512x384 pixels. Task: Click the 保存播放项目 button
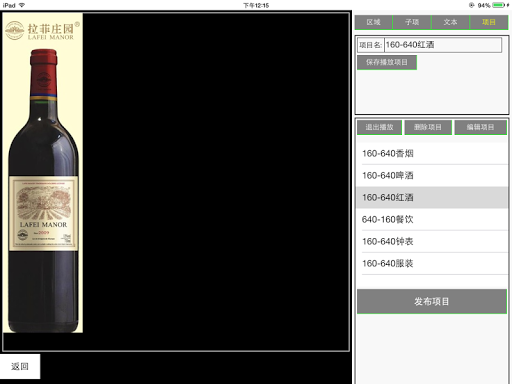[x=387, y=62]
